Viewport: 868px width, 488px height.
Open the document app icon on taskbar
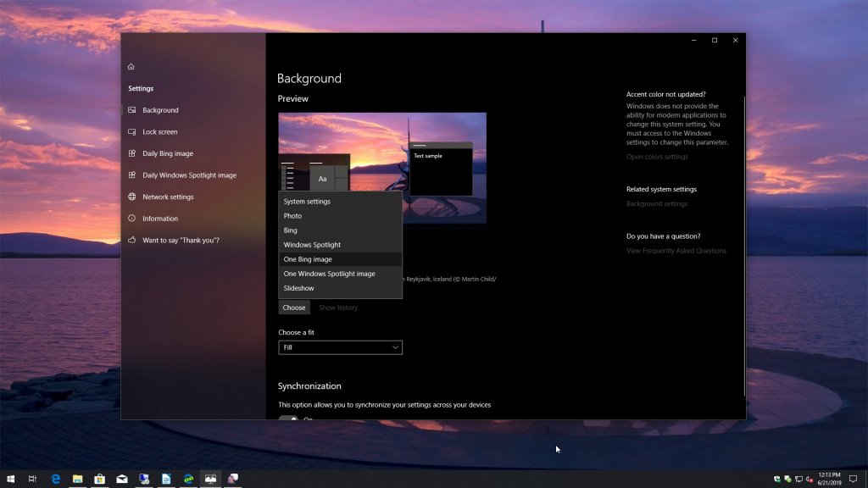coord(166,479)
